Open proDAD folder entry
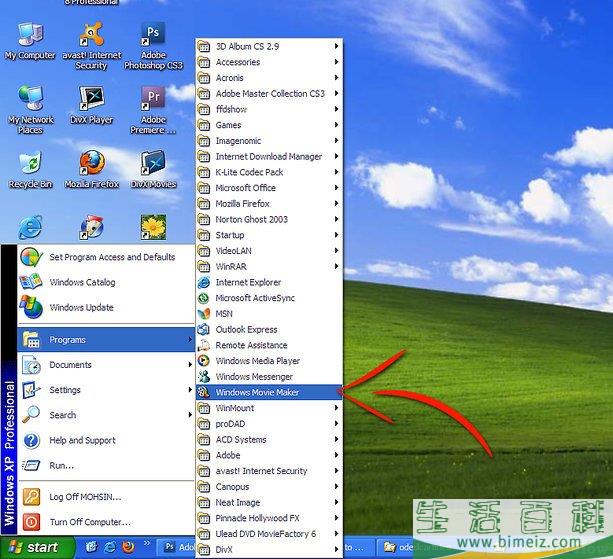The image size is (613, 559). coord(269,424)
